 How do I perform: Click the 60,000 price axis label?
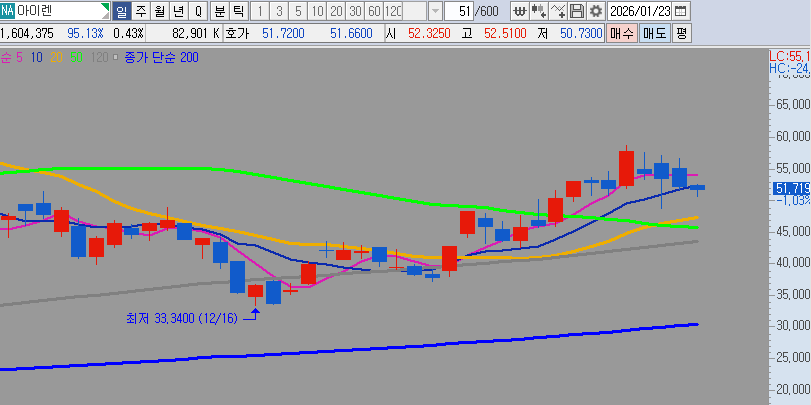point(793,137)
